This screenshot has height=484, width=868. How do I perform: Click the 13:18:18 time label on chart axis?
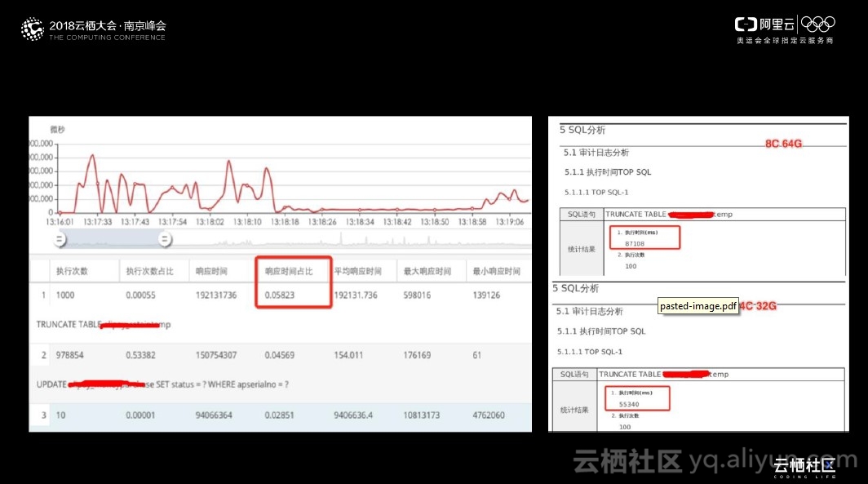(x=285, y=221)
